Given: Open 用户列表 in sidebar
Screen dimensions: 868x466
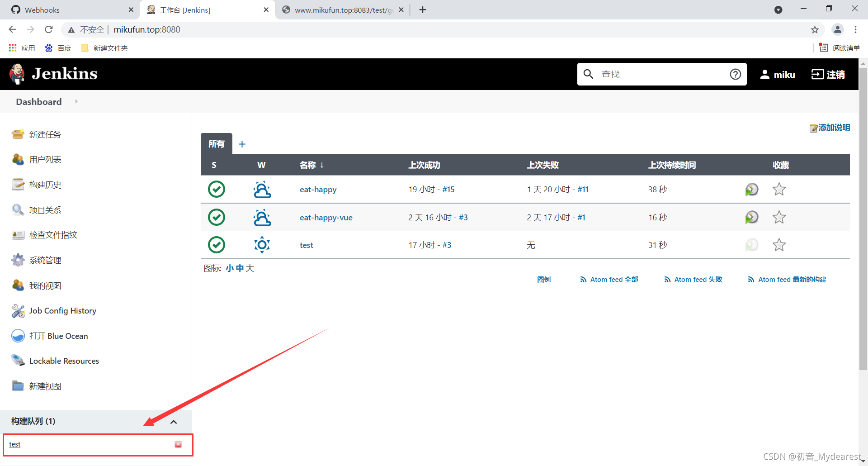Looking at the screenshot, I should point(45,160).
